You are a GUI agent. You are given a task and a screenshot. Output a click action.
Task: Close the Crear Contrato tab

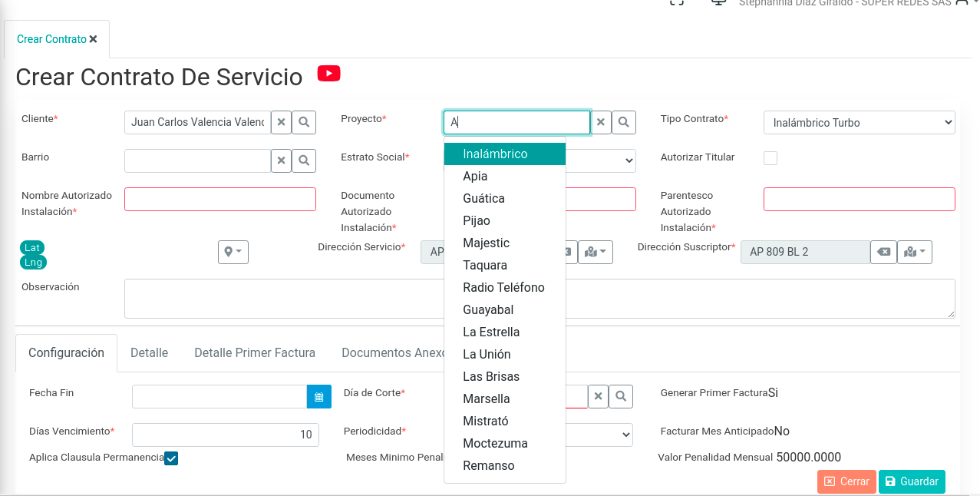[x=93, y=39]
